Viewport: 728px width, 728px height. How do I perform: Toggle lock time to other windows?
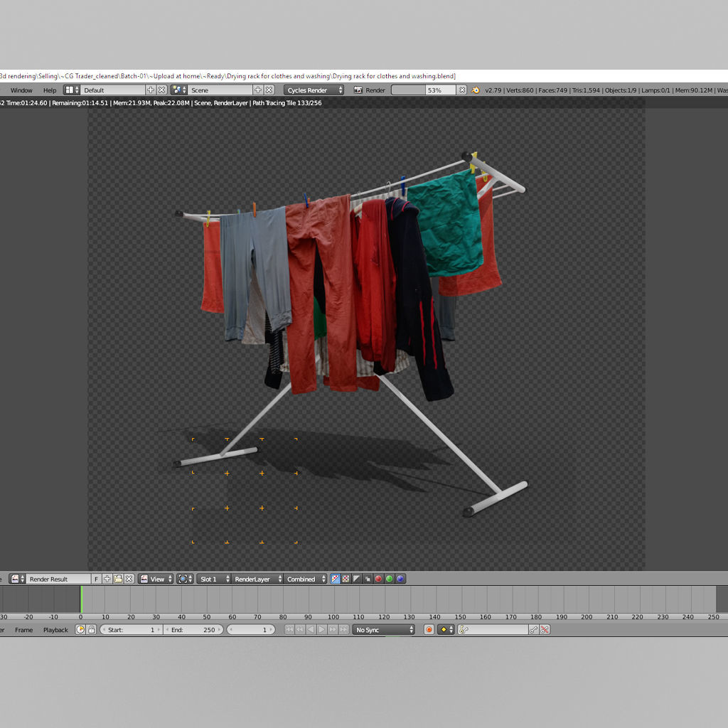92,630
